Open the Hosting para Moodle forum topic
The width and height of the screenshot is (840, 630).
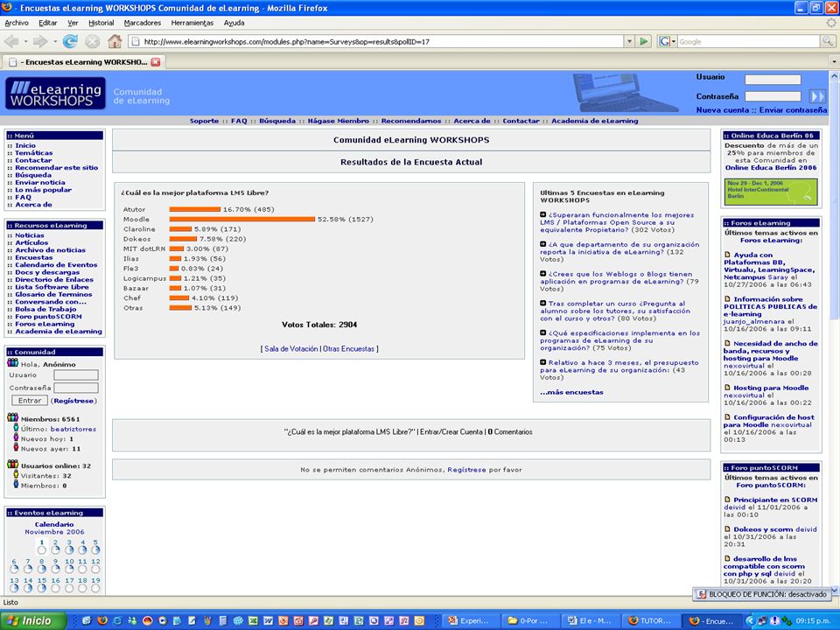point(771,388)
